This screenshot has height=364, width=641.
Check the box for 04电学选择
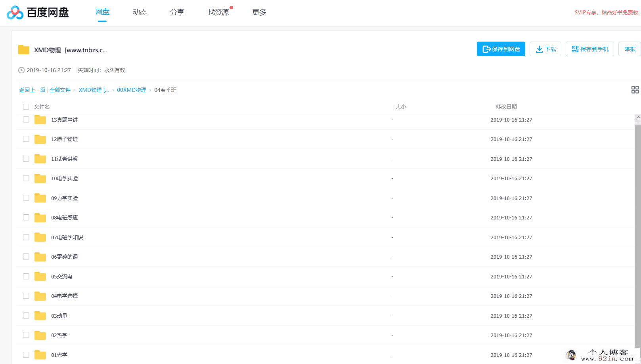(x=26, y=296)
